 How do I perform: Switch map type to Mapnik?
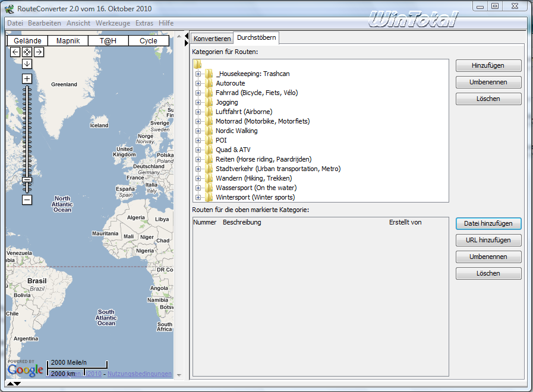(68, 41)
